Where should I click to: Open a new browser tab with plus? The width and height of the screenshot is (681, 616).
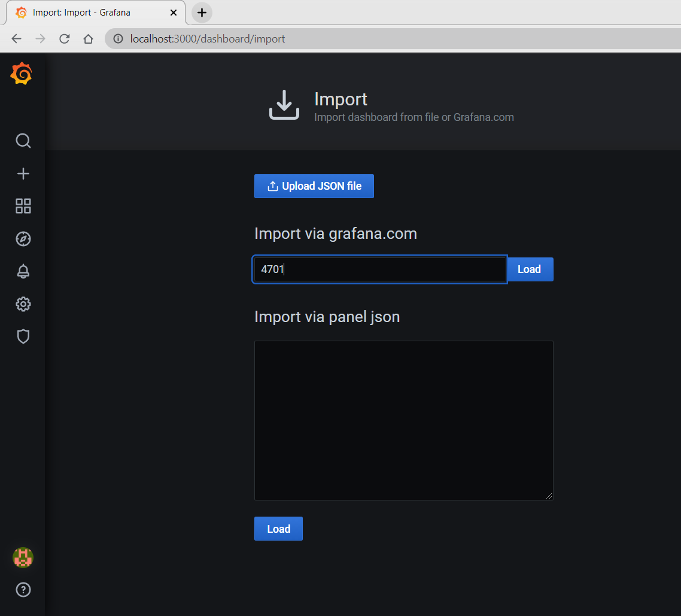point(202,13)
